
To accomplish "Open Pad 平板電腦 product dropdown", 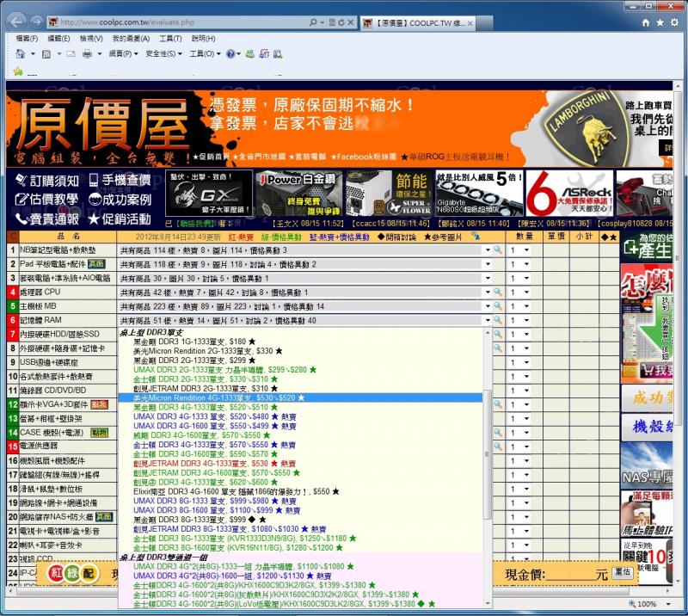I will click(488, 264).
